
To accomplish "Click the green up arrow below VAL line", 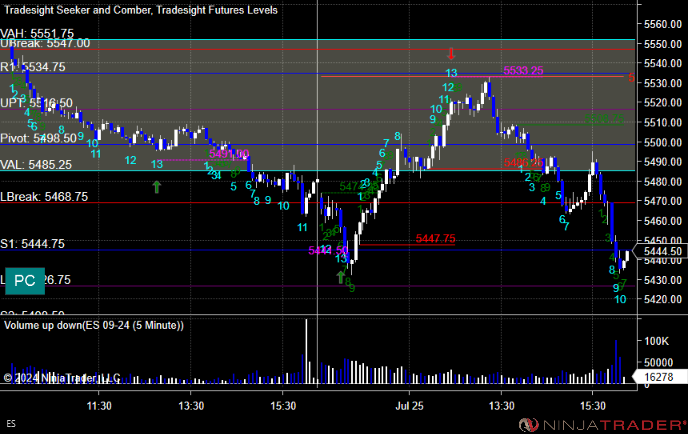I will click(157, 187).
